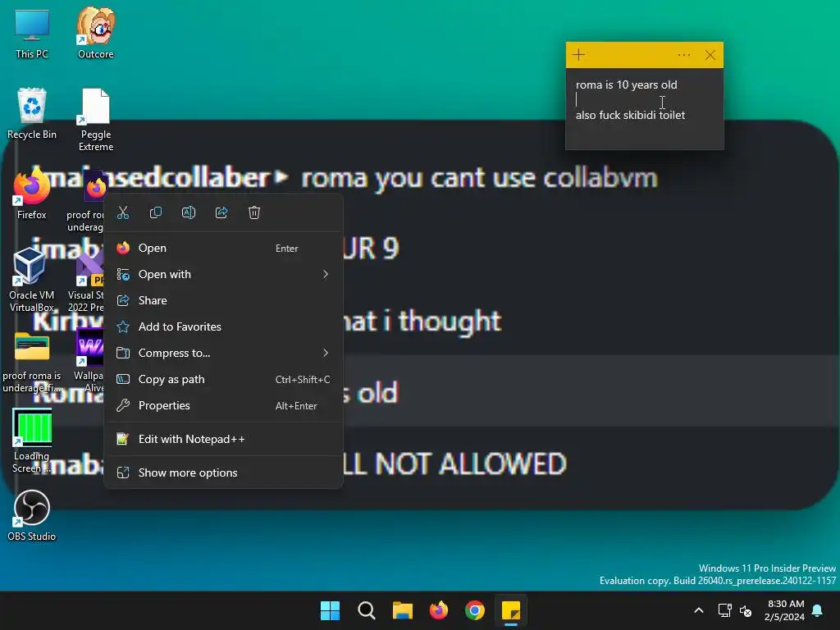Select the Loading Screen desktop shortcut
Screen dimensions: 840x630
[x=32, y=441]
